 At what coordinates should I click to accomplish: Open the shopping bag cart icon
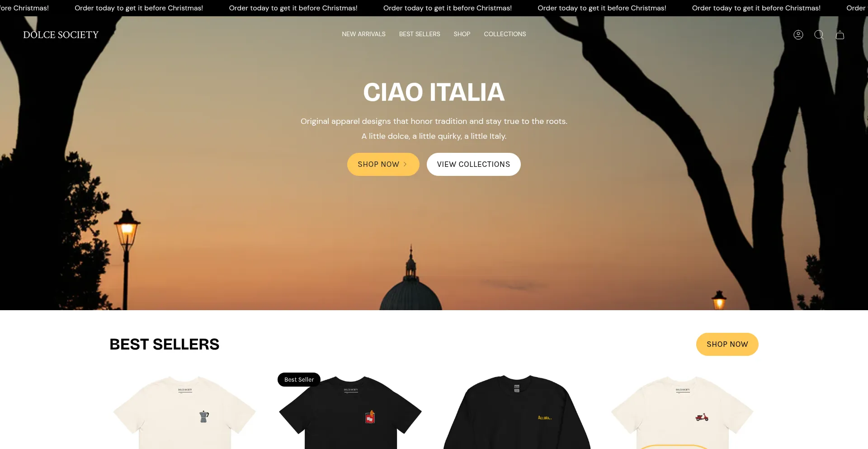pyautogui.click(x=840, y=35)
